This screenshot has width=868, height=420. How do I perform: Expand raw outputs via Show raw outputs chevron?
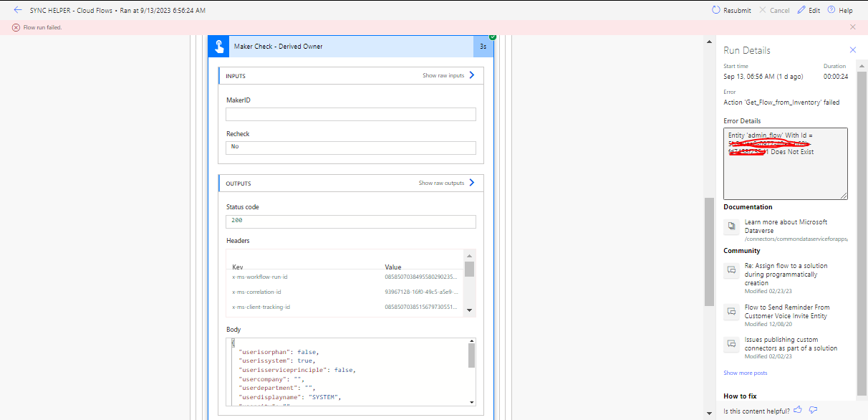click(x=471, y=183)
